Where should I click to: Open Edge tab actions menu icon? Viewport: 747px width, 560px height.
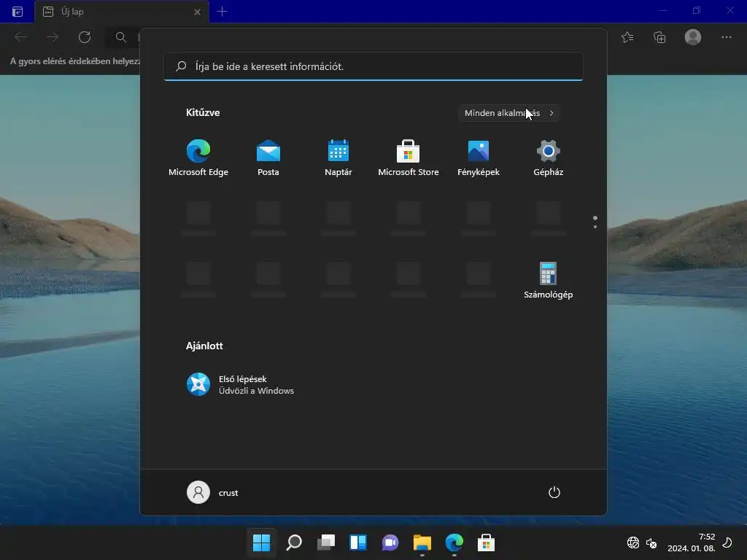tap(18, 12)
